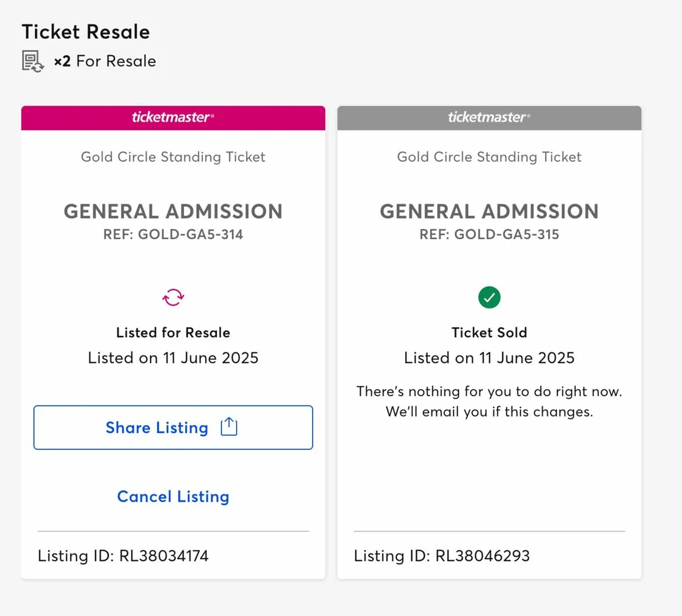The width and height of the screenshot is (682, 616).
Task: Click the ×2 For Resale label
Action: click(105, 61)
